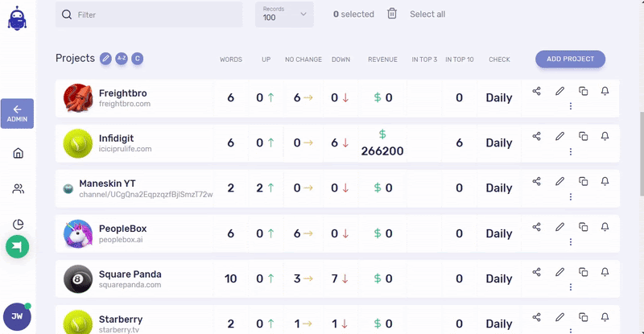Viewport: 644px width, 334px height.
Task: Edit the Maneskin YT project
Action: tap(559, 182)
